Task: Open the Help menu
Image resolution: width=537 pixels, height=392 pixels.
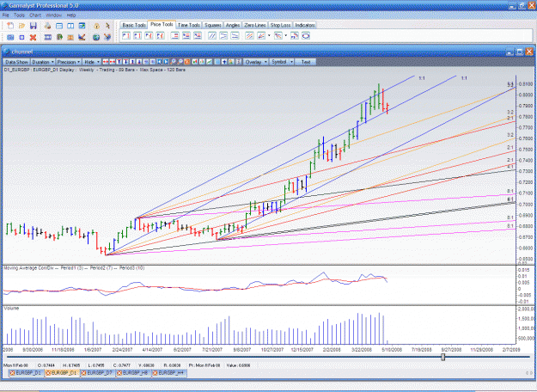Action: pos(71,15)
